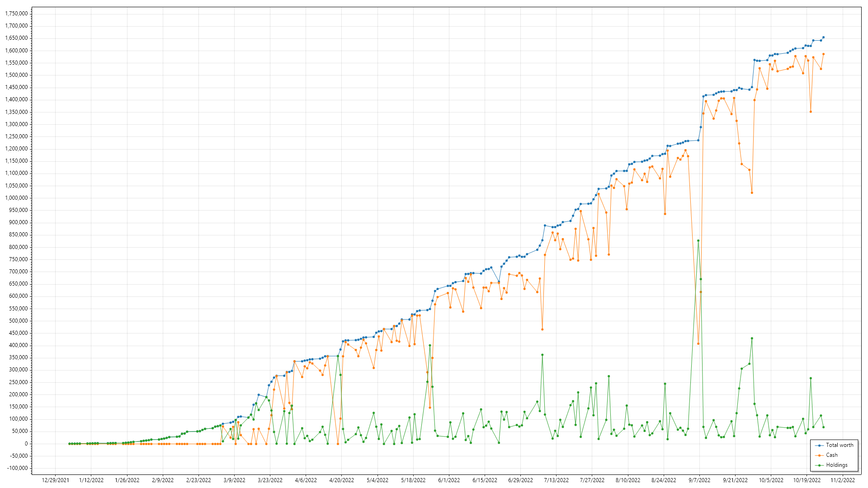
Task: Click the 300,000 value axis label
Action: [x=19, y=370]
